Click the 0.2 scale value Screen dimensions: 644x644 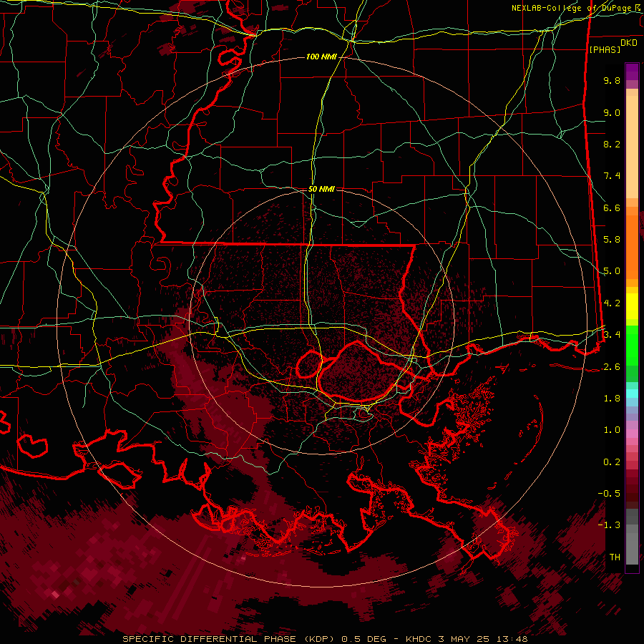612,462
